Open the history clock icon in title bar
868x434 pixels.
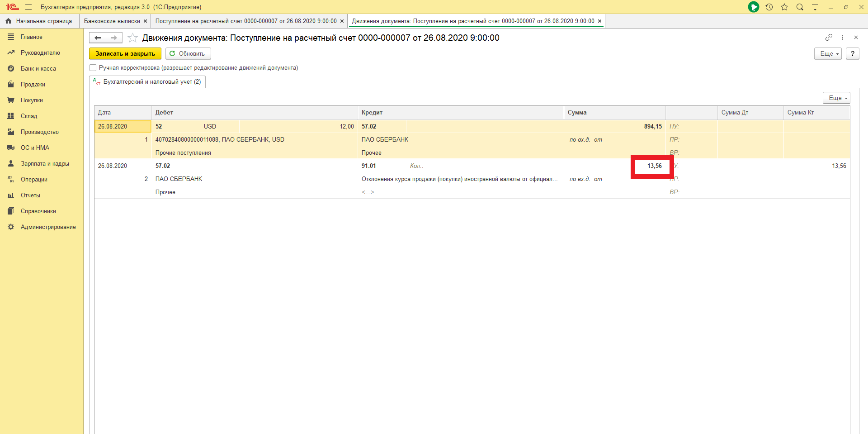(x=769, y=7)
